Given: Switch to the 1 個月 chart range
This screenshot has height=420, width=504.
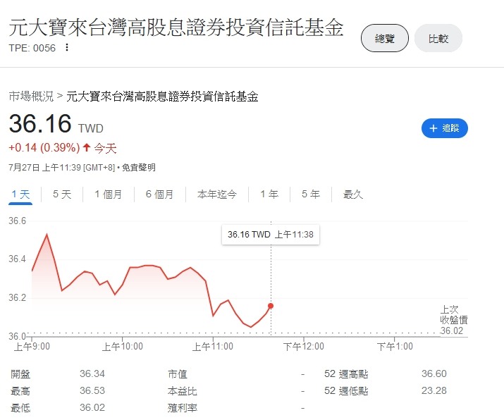Looking at the screenshot, I should pos(109,194).
